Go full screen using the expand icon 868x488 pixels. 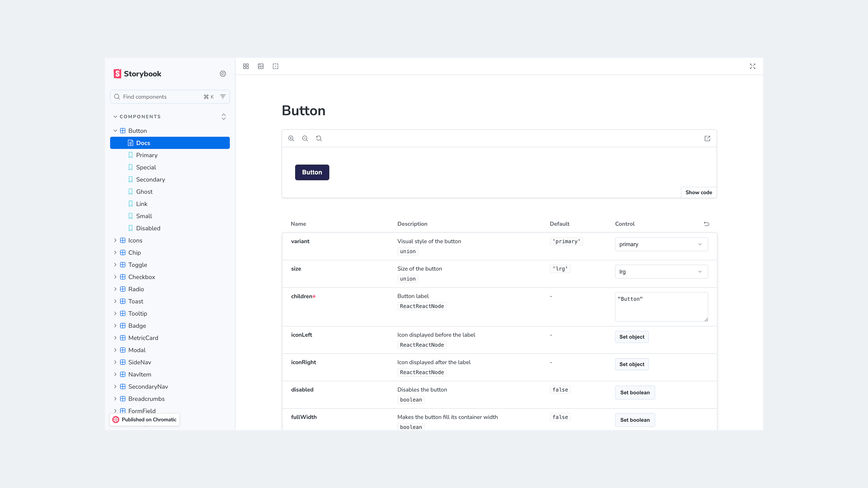click(x=753, y=66)
